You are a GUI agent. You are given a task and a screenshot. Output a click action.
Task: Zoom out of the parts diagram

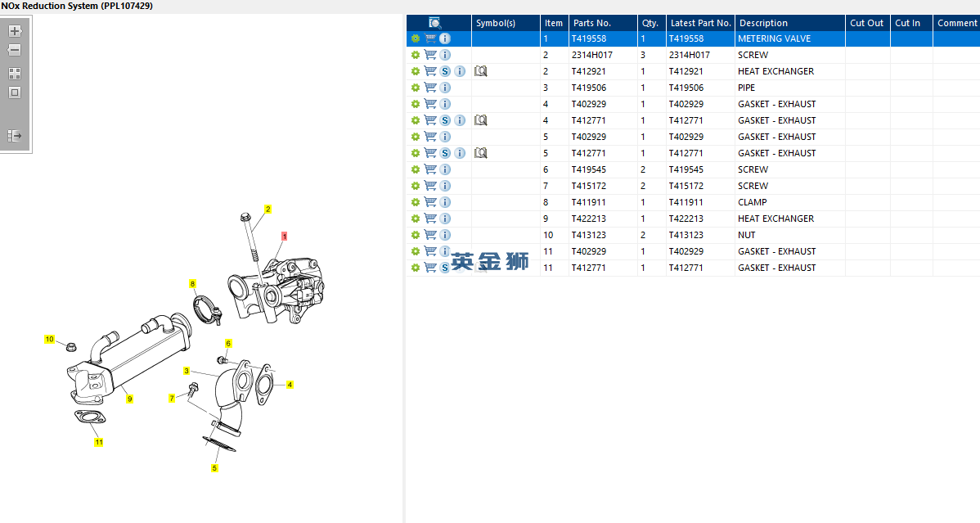pos(14,50)
